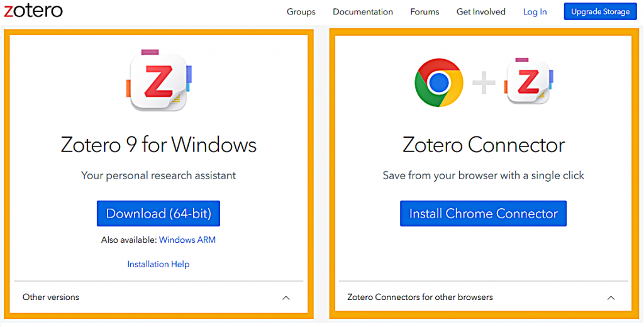This screenshot has width=644, height=327.
Task: Open the Documentation page
Action: [x=363, y=11]
